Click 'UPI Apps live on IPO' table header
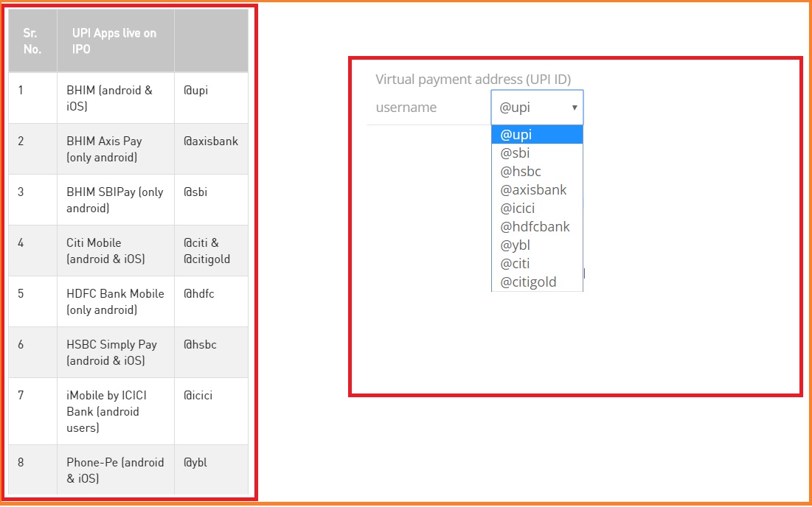 (116, 41)
